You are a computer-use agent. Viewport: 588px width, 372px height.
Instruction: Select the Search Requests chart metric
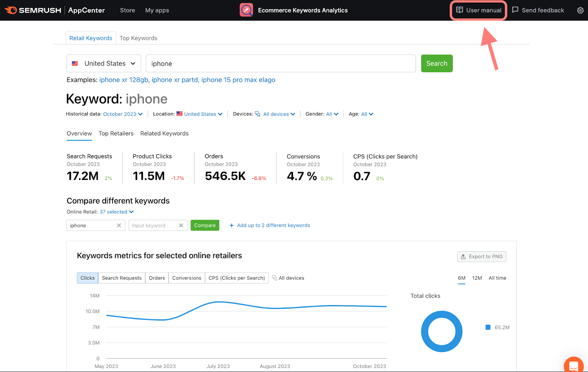(122, 278)
